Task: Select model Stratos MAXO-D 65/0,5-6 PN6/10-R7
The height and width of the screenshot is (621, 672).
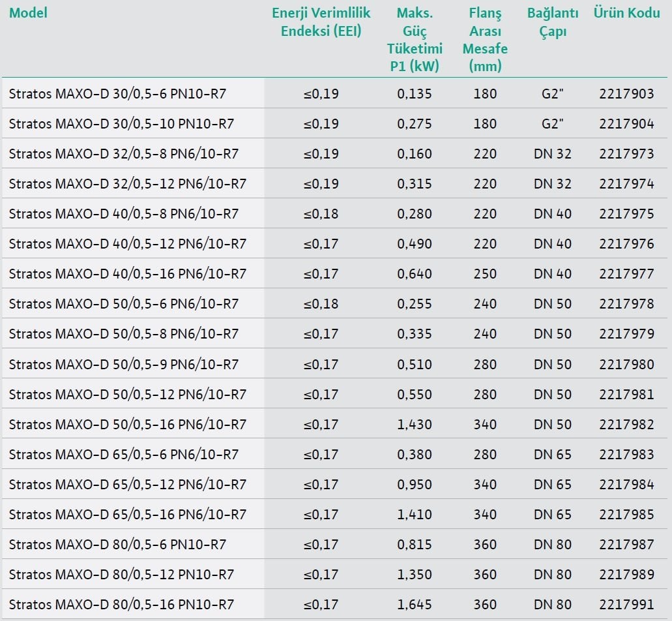Action: (x=123, y=454)
